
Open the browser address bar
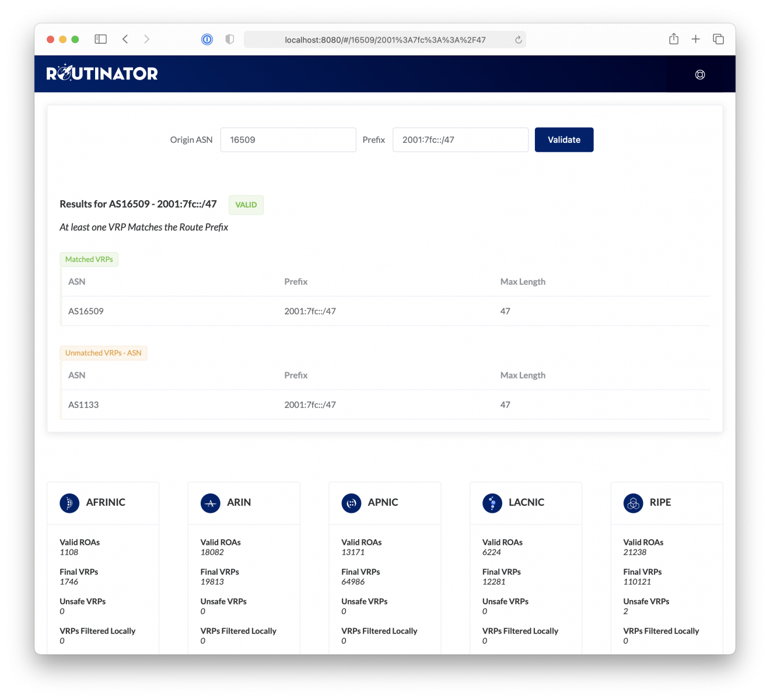[x=385, y=39]
